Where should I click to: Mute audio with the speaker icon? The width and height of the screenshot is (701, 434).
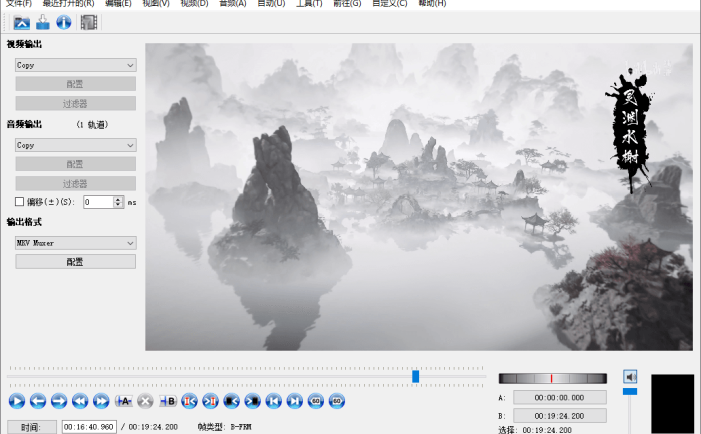click(630, 377)
